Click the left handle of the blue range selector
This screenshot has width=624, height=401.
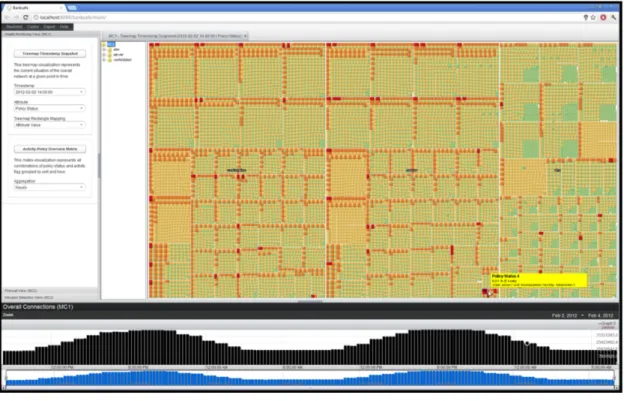point(6,378)
